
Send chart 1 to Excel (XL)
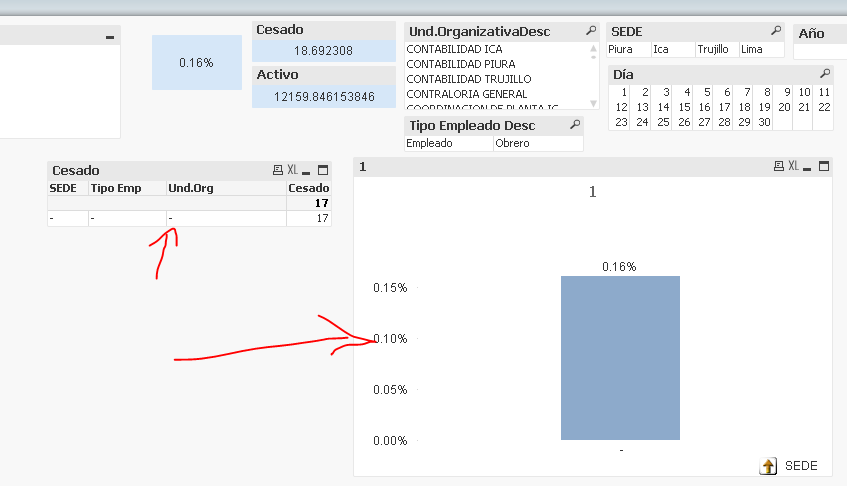(793, 166)
